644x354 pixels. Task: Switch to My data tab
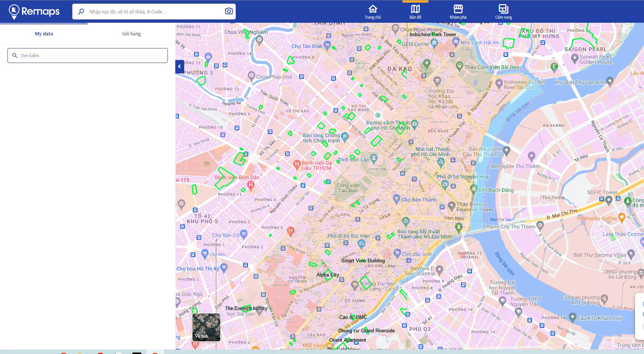click(x=44, y=34)
